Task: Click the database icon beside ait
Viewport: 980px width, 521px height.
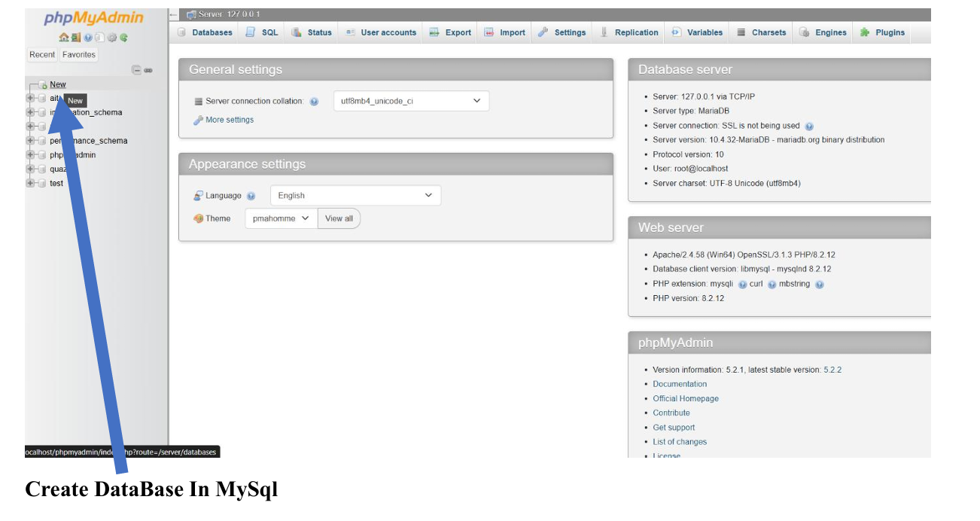Action: 42,99
